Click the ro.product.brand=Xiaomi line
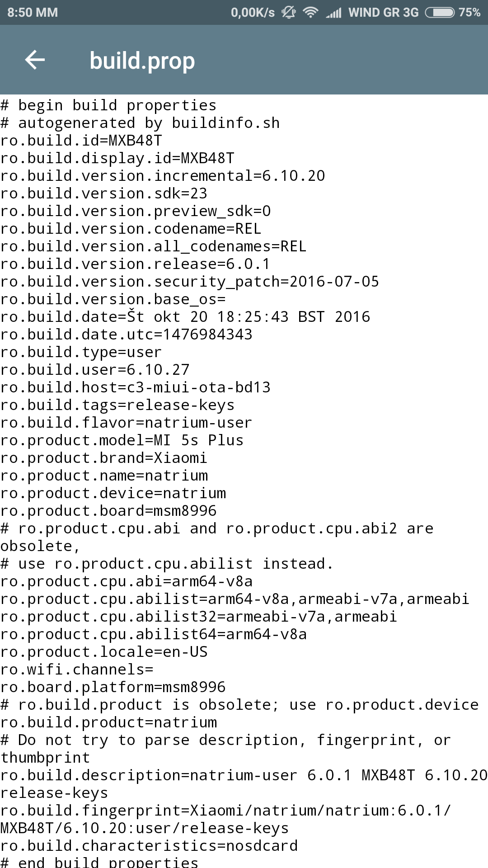The image size is (488, 868). point(104,458)
